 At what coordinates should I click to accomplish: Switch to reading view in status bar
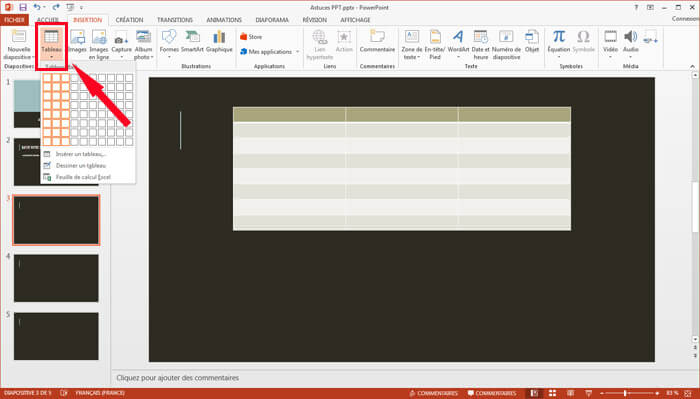[x=571, y=393]
